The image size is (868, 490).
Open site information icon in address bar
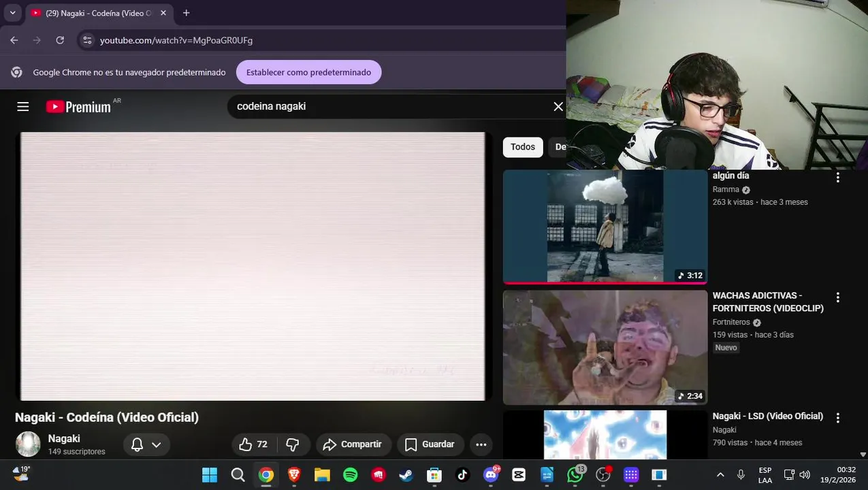point(87,40)
